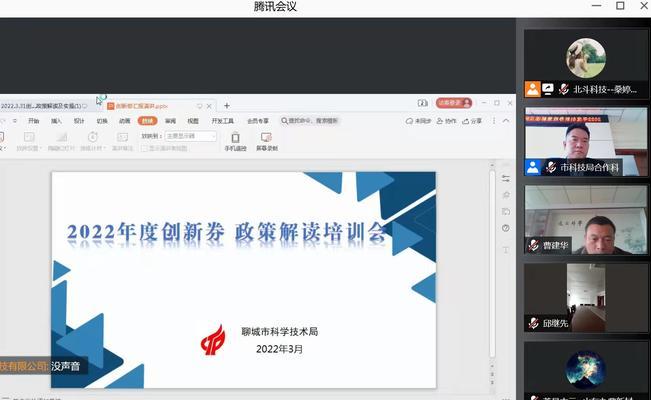Click the screen-sharing icon on 北斗科技 tile
651x400 pixels.
[x=548, y=89]
